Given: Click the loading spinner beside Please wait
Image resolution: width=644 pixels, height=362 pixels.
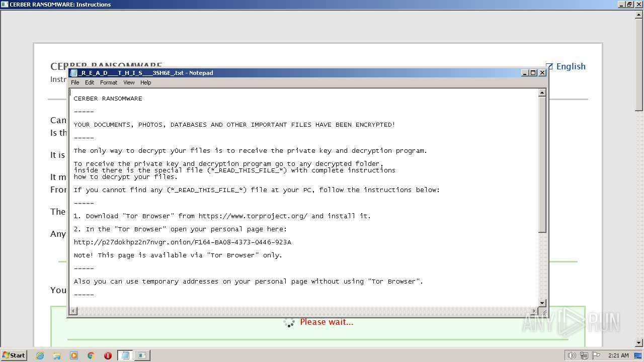Looking at the screenshot, I should 289,322.
